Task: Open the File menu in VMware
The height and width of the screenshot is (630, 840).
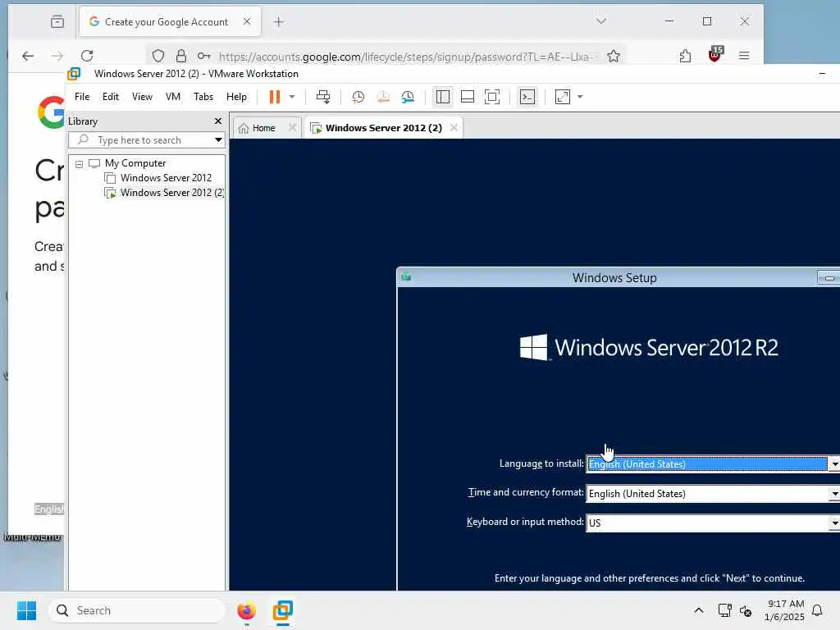Action: pyautogui.click(x=82, y=97)
